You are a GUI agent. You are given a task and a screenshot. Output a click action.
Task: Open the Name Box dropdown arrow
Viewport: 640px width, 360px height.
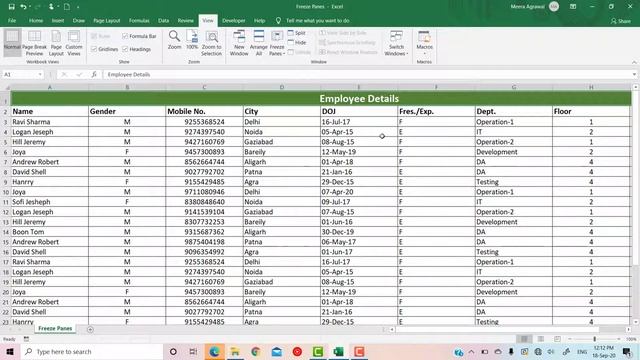coord(40,74)
